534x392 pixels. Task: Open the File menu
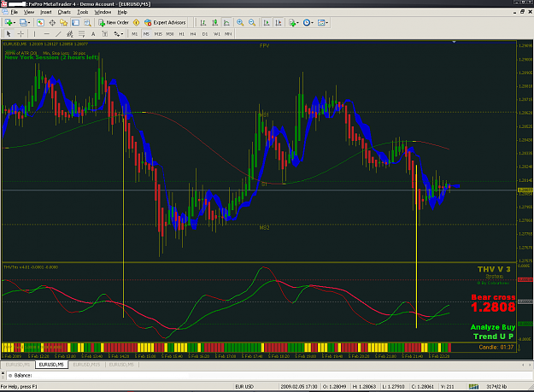click(14, 12)
